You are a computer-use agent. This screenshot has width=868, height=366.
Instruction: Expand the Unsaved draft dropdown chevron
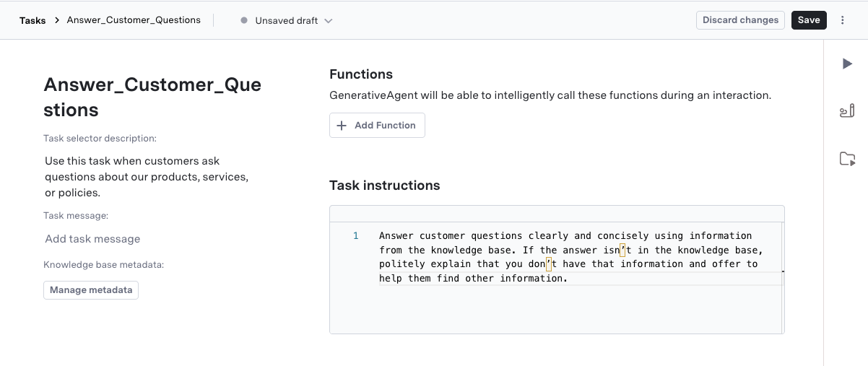click(x=329, y=21)
